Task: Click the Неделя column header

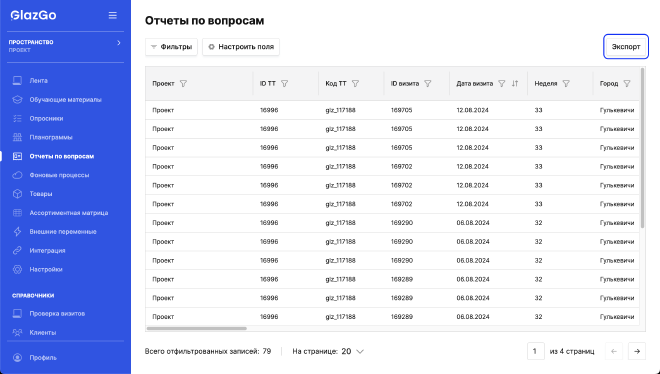Action: (546, 84)
